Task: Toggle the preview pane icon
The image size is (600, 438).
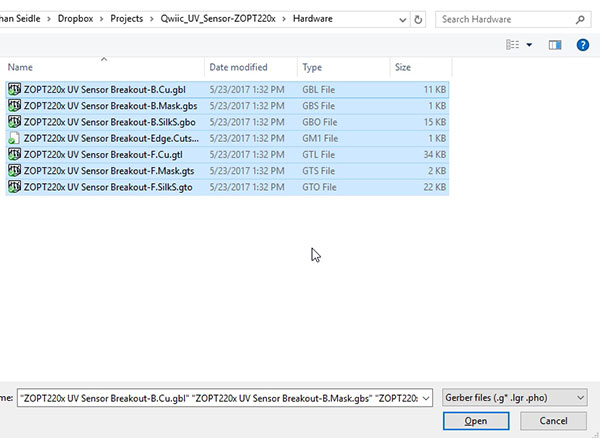Action: [x=555, y=44]
